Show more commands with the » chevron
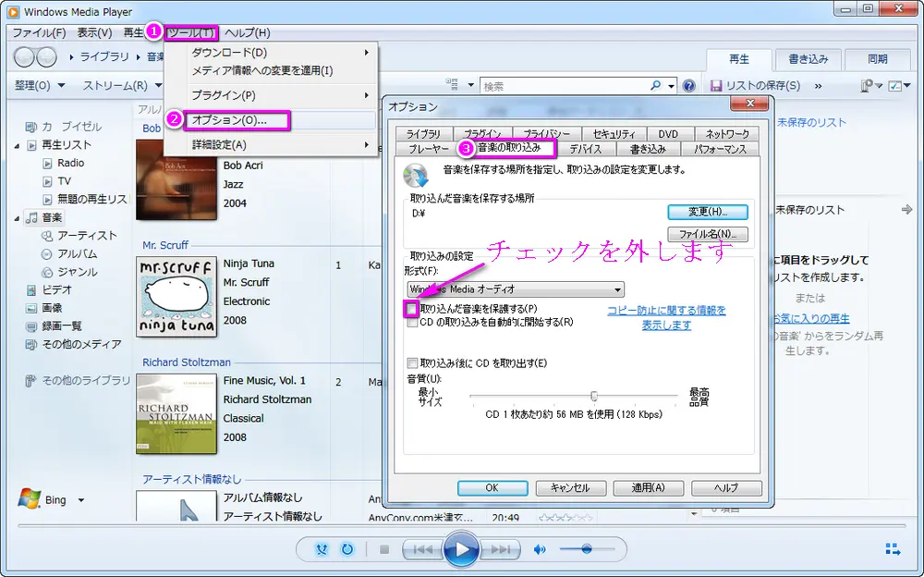The image size is (924, 577). pyautogui.click(x=818, y=86)
